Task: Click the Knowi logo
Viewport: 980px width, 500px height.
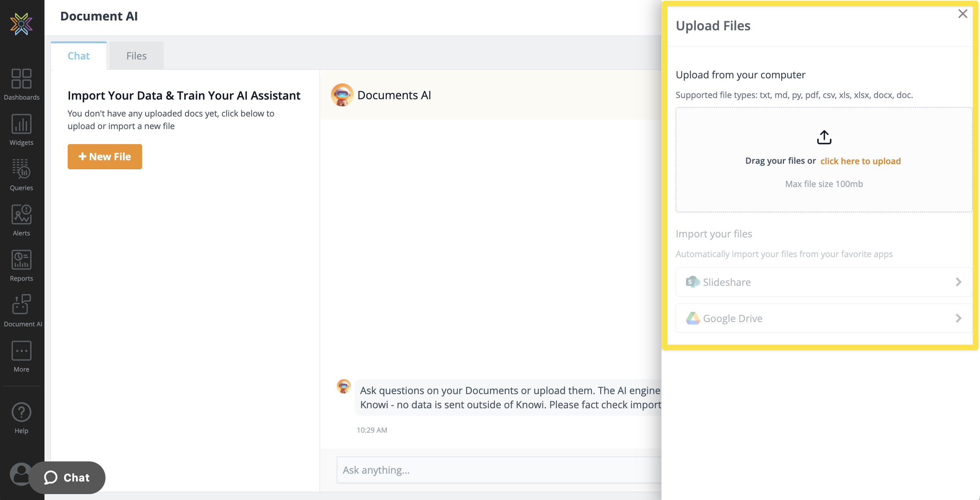Action: click(21, 24)
